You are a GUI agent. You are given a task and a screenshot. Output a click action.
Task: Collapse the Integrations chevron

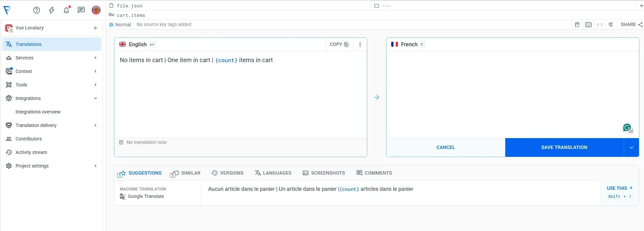(95, 98)
